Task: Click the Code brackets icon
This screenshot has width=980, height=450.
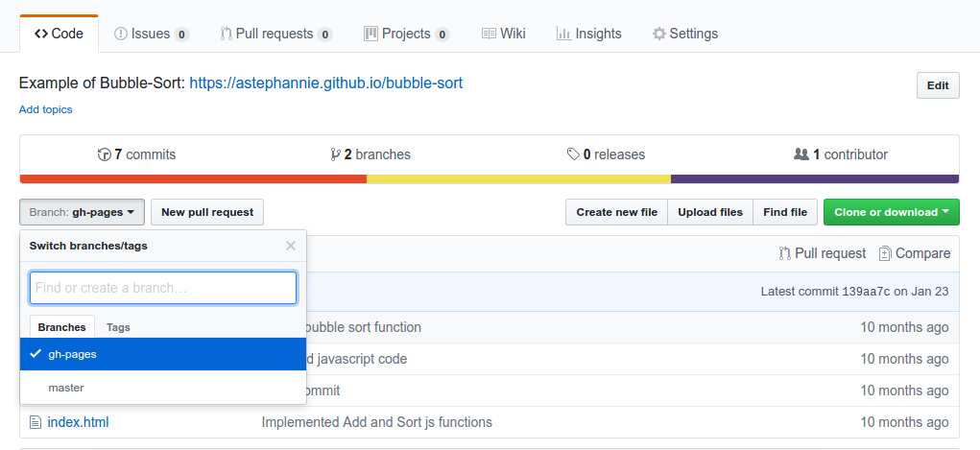Action: (x=41, y=34)
